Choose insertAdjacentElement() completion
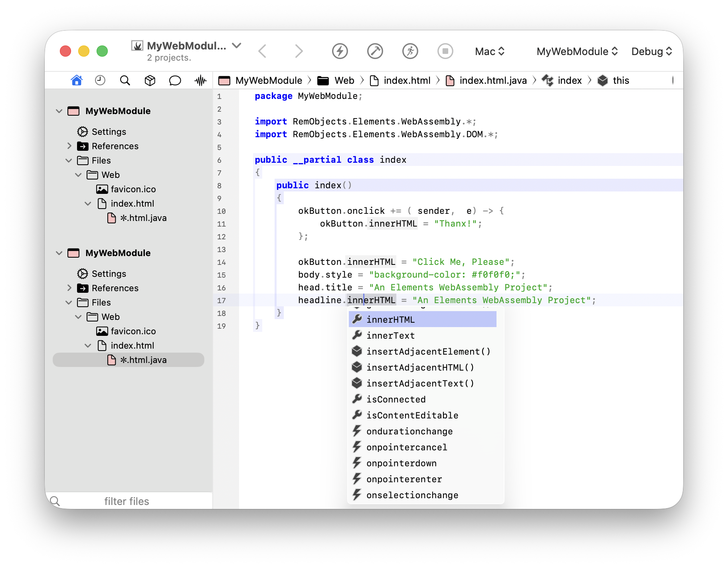Screen dimensions: 728x568 point(422,351)
